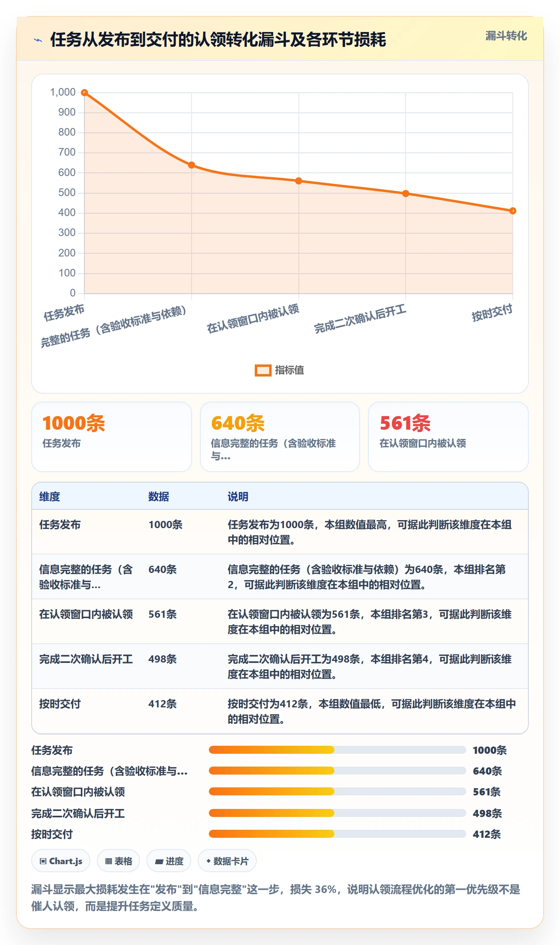Click the 561条 cell in the table
This screenshot has height=945, width=560.
point(162,614)
